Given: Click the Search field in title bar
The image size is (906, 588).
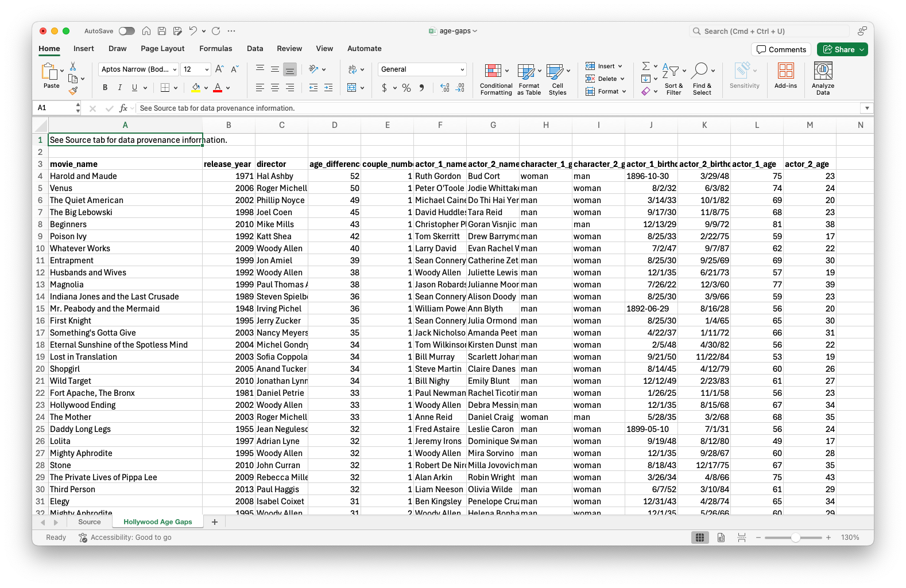Looking at the screenshot, I should [x=769, y=31].
